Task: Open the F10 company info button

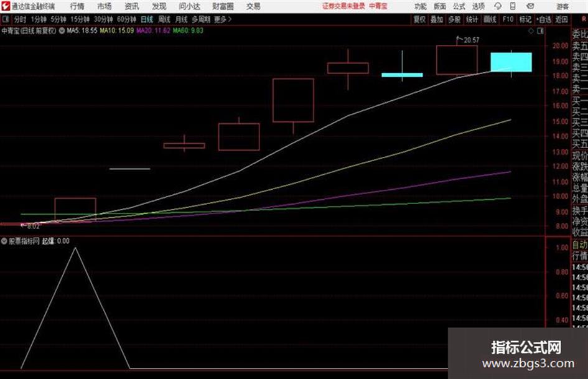Action: (508, 19)
